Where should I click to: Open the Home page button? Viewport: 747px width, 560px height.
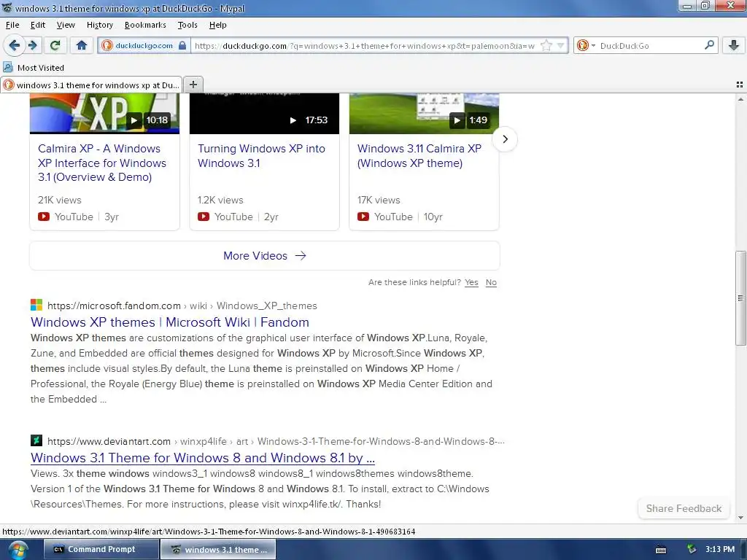tap(82, 45)
